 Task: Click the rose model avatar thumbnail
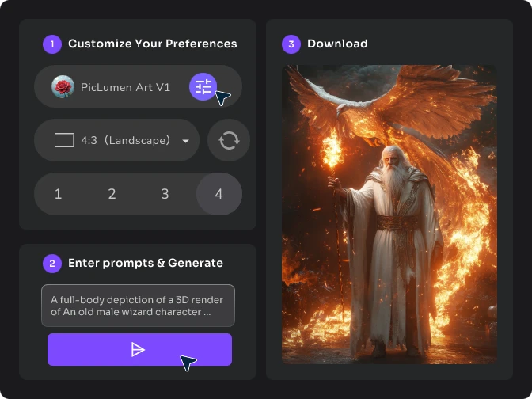(63, 87)
